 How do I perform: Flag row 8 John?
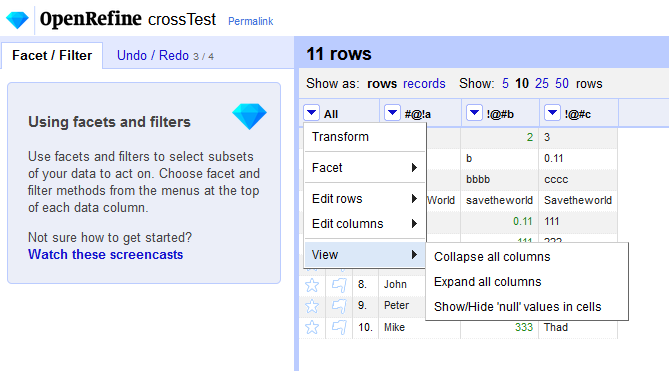tap(339, 285)
